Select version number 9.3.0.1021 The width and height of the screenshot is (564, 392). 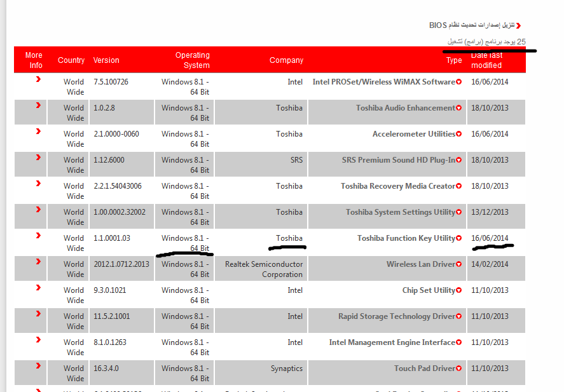click(110, 290)
